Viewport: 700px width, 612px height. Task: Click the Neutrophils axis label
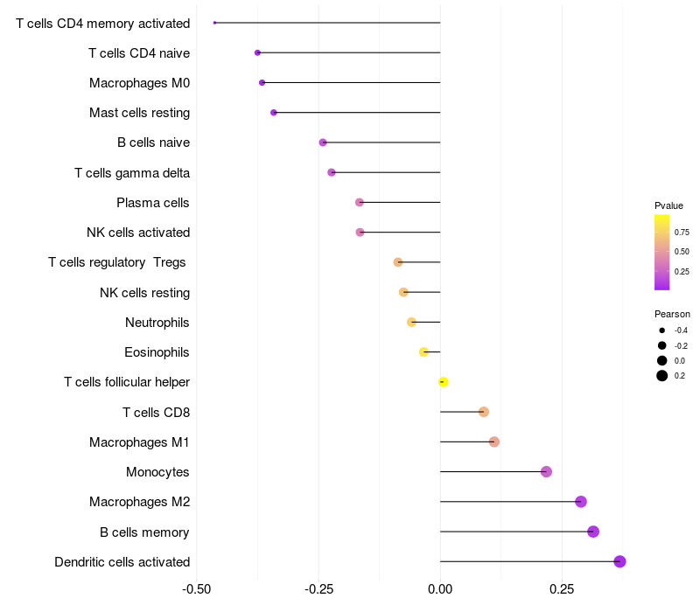click(x=157, y=323)
